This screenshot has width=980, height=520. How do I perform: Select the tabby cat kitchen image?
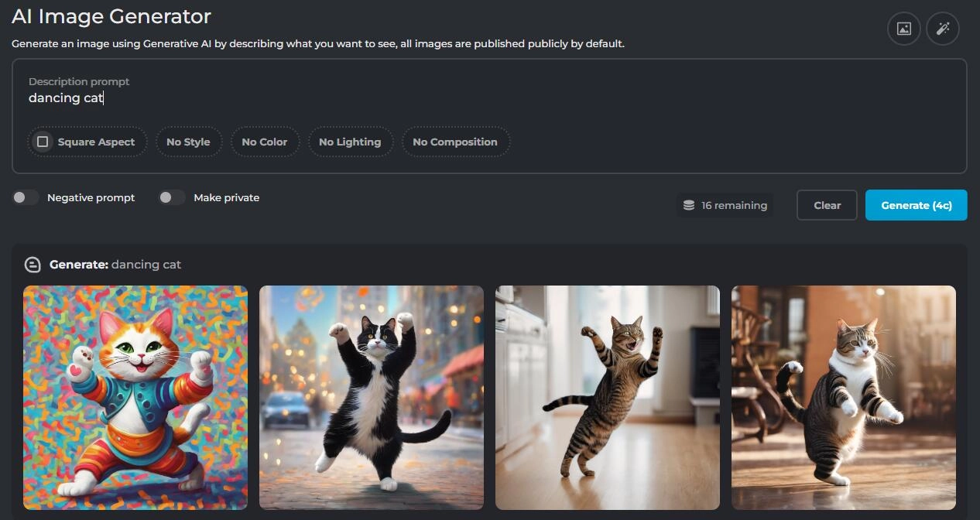click(608, 397)
